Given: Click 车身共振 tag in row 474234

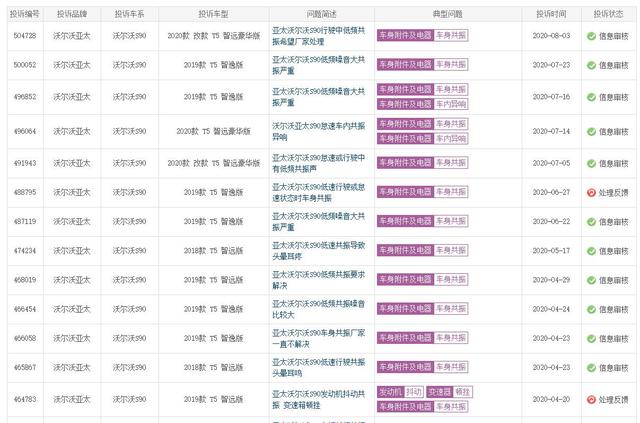Looking at the screenshot, I should point(451,250).
